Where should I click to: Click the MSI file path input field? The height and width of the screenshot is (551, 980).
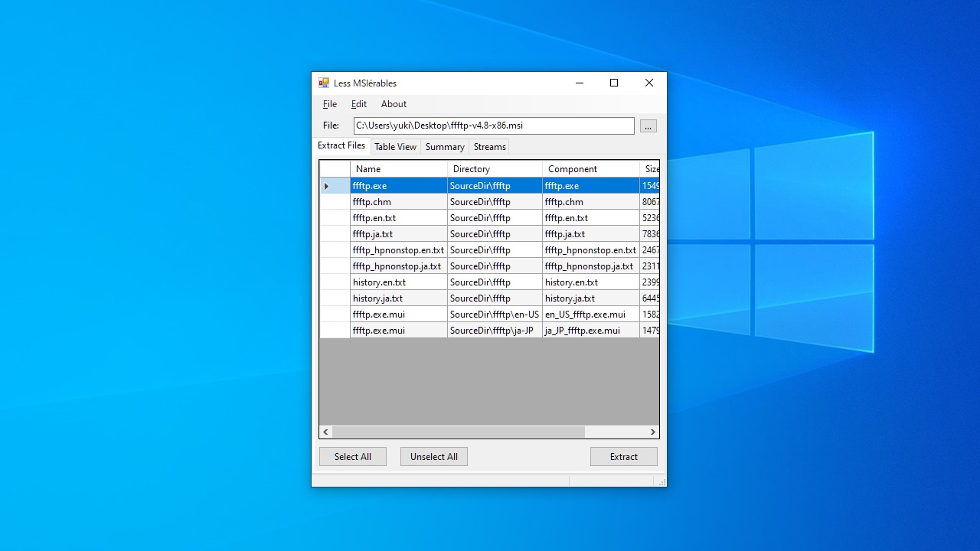(494, 126)
